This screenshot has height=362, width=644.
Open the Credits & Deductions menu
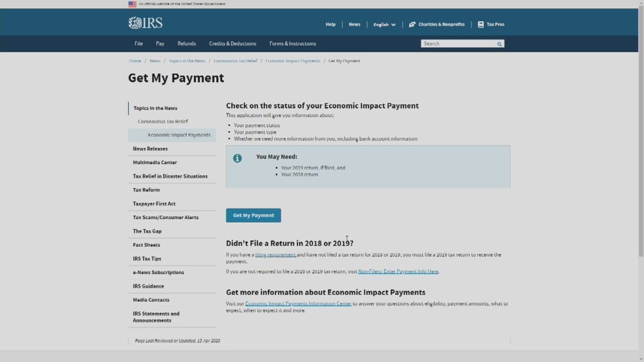pos(232,44)
